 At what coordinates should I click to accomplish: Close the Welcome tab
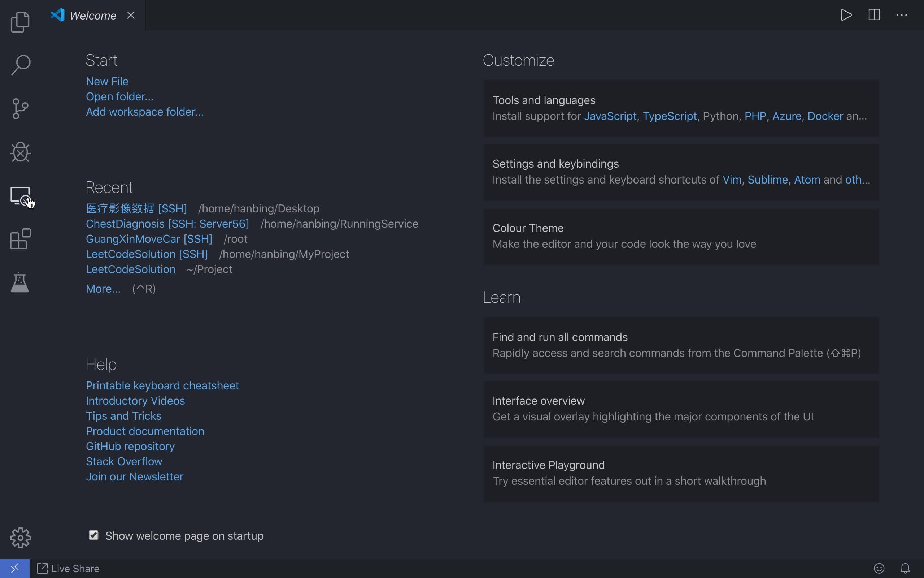coord(131,15)
